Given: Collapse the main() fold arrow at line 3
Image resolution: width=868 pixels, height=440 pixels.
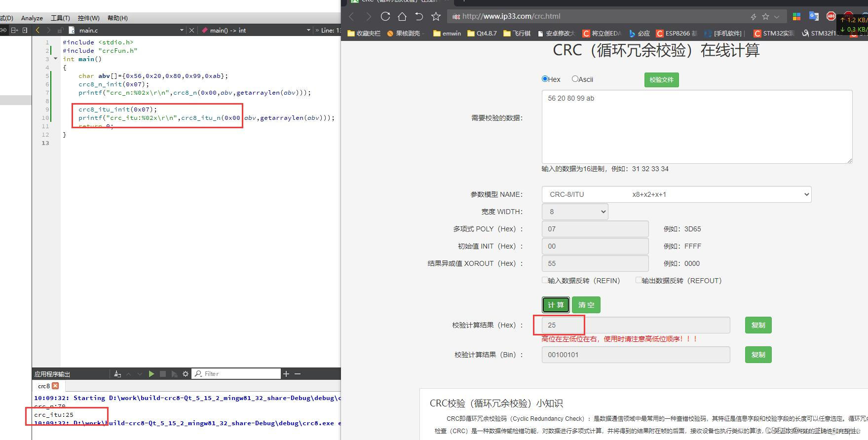Looking at the screenshot, I should [x=55, y=59].
